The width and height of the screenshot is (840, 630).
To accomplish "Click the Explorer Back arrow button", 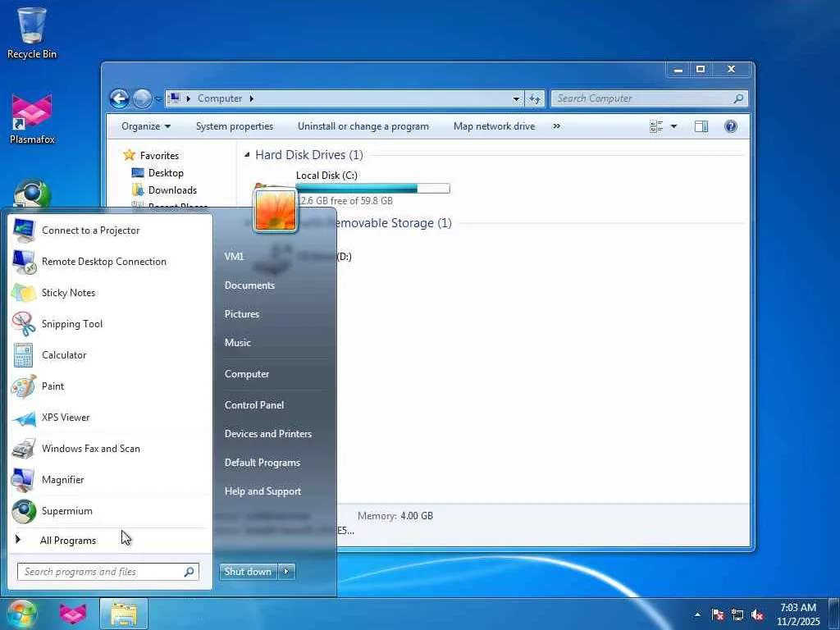I will click(120, 98).
